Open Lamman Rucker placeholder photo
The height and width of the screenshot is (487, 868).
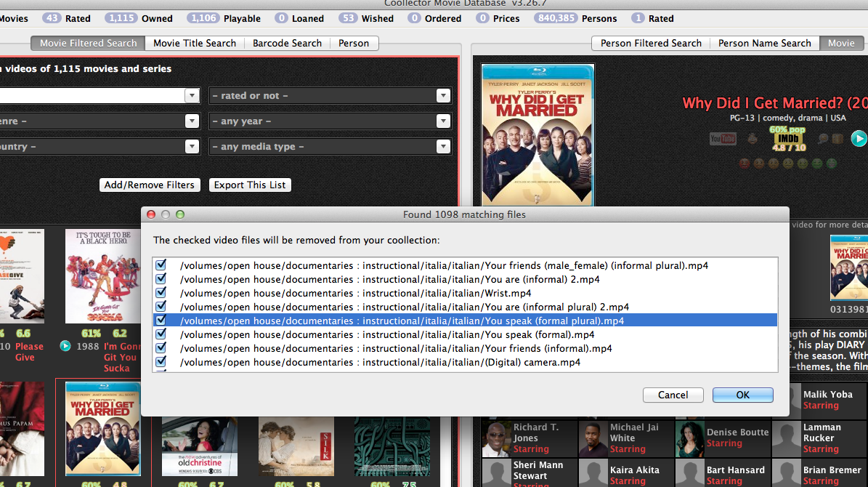click(786, 438)
